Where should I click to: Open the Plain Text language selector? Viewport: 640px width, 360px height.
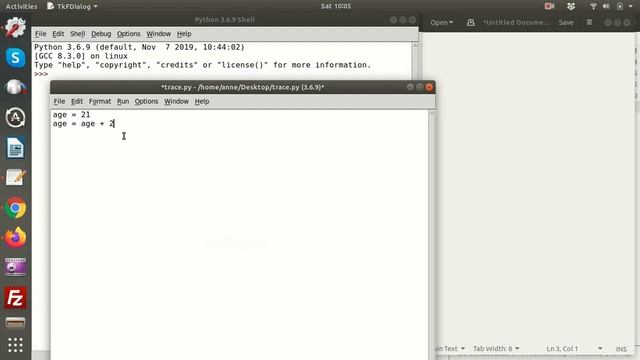point(451,349)
